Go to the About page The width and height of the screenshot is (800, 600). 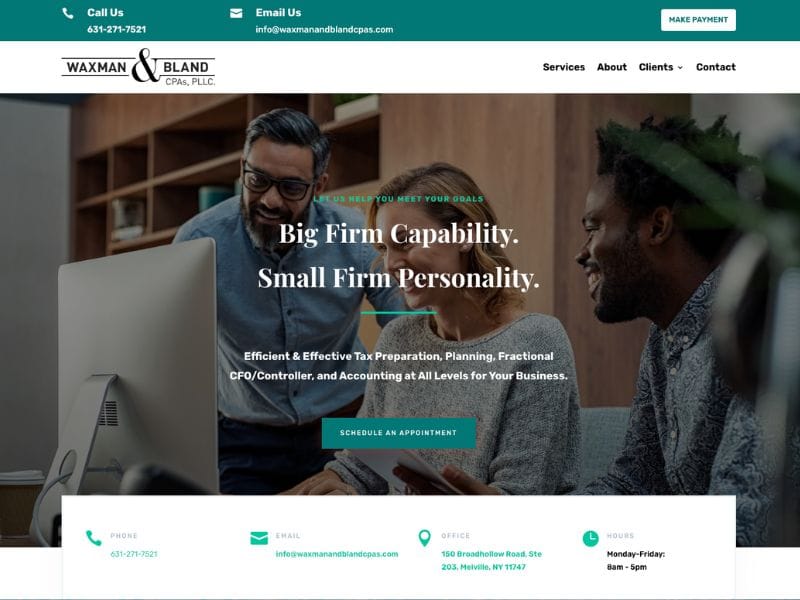point(612,67)
